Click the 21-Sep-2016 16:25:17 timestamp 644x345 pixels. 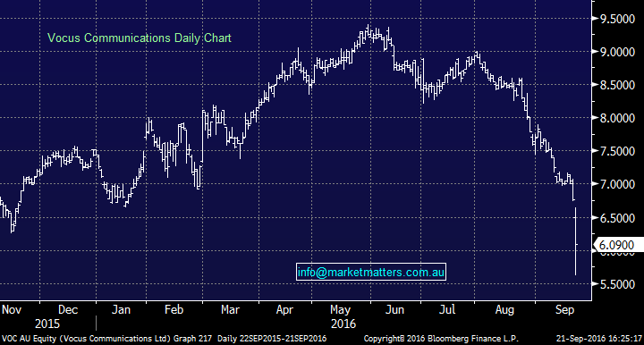[598, 339]
